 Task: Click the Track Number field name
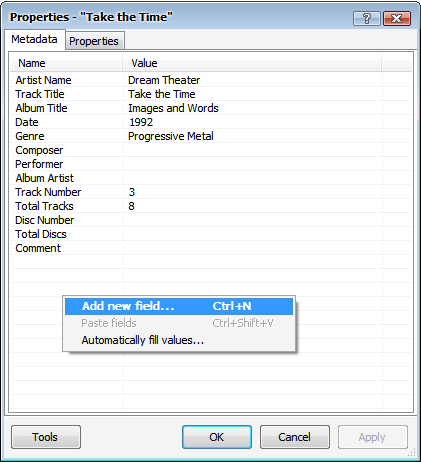(48, 192)
